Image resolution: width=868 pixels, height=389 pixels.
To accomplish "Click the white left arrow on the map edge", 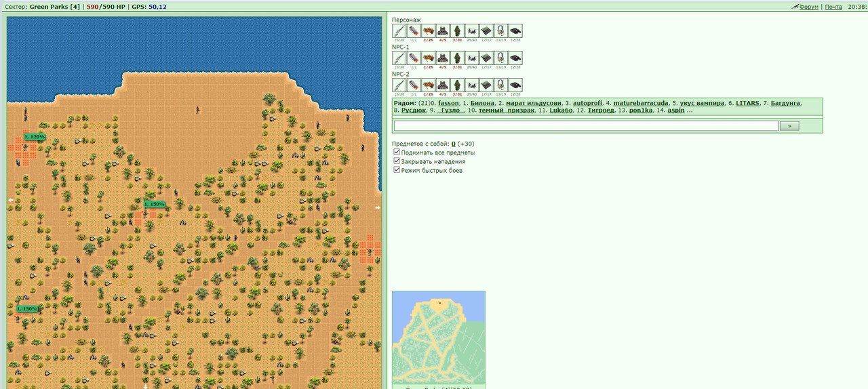I will pyautogui.click(x=11, y=200).
